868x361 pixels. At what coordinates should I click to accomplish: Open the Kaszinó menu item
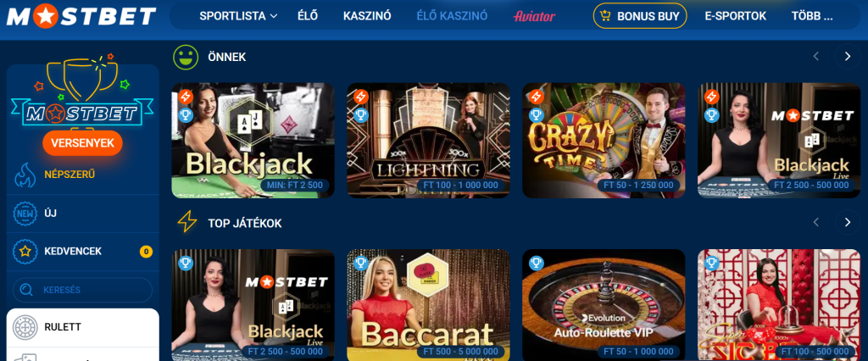367,16
